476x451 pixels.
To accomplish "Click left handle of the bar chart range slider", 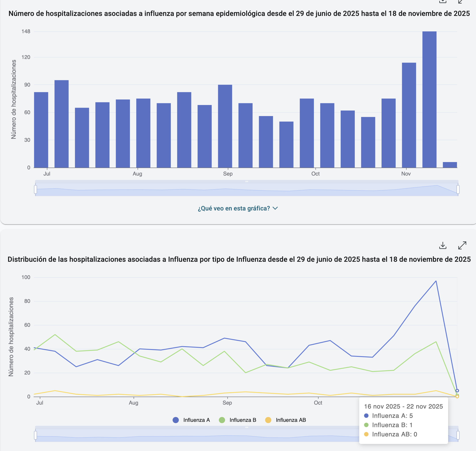I will (36, 189).
